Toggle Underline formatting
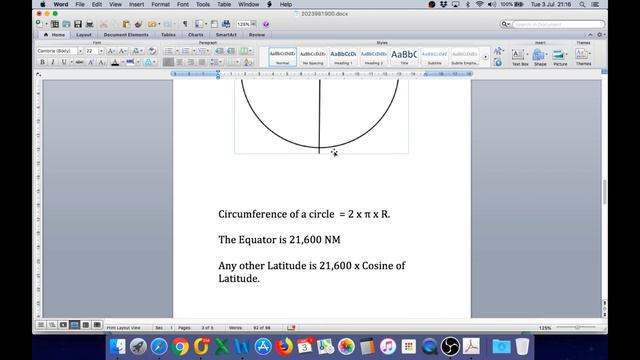640x360 pixels. click(x=64, y=62)
